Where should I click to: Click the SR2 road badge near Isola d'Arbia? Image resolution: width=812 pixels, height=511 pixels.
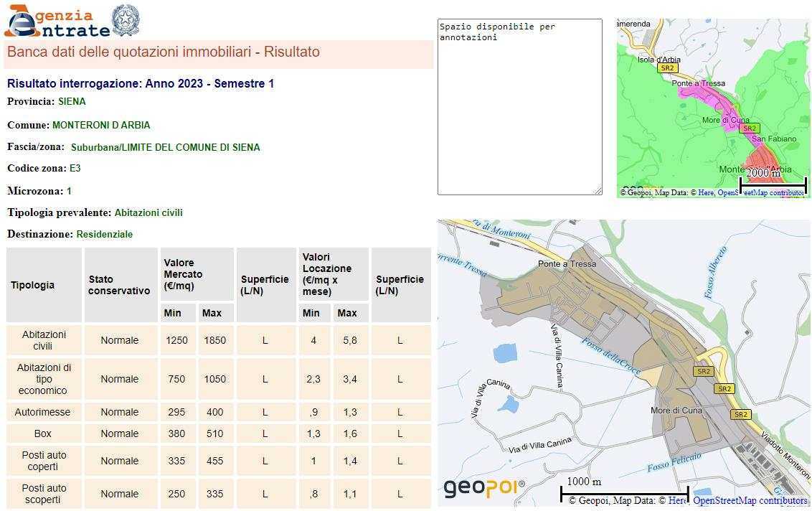coord(667,68)
